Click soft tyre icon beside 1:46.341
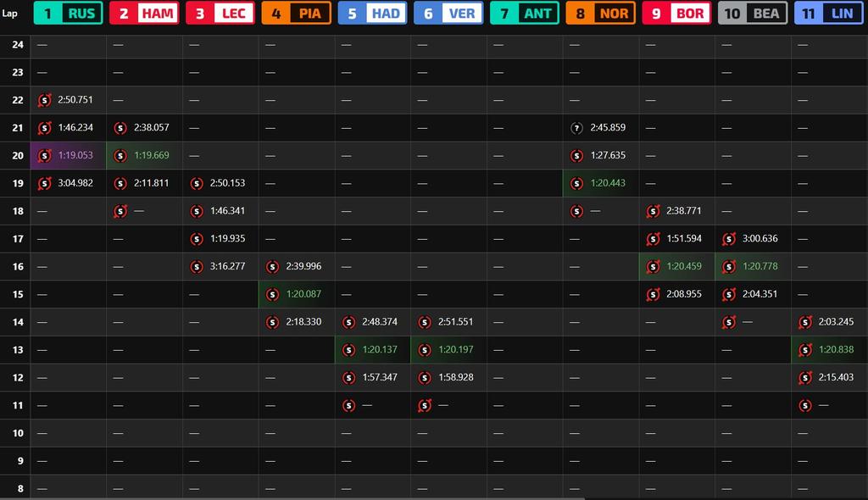Screen dimensions: 868x500 (197, 211)
